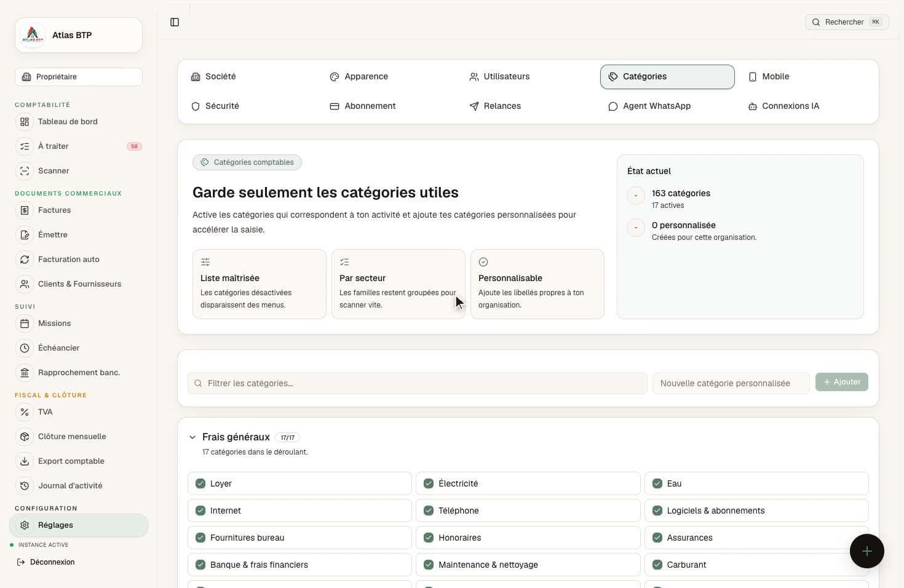Viewport: 904px width, 588px height.
Task: Switch to the Utilisateurs tab
Action: [x=528, y=77]
